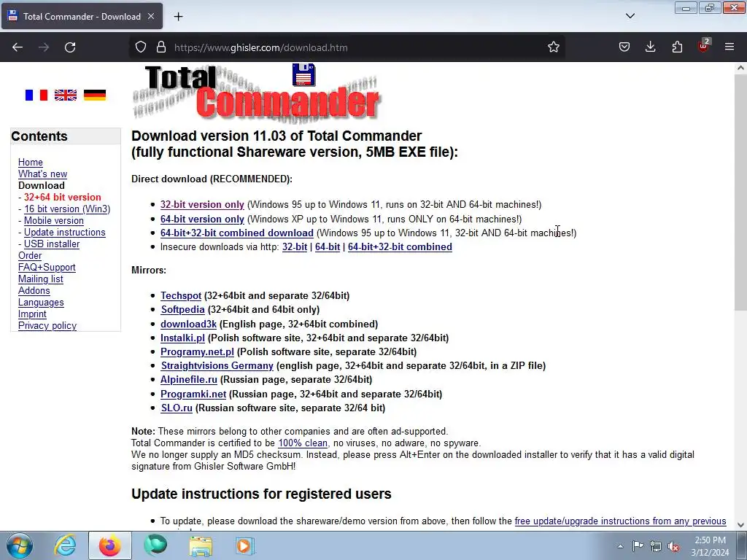Switch site to German flag
Image resolution: width=747 pixels, height=560 pixels.
point(95,96)
